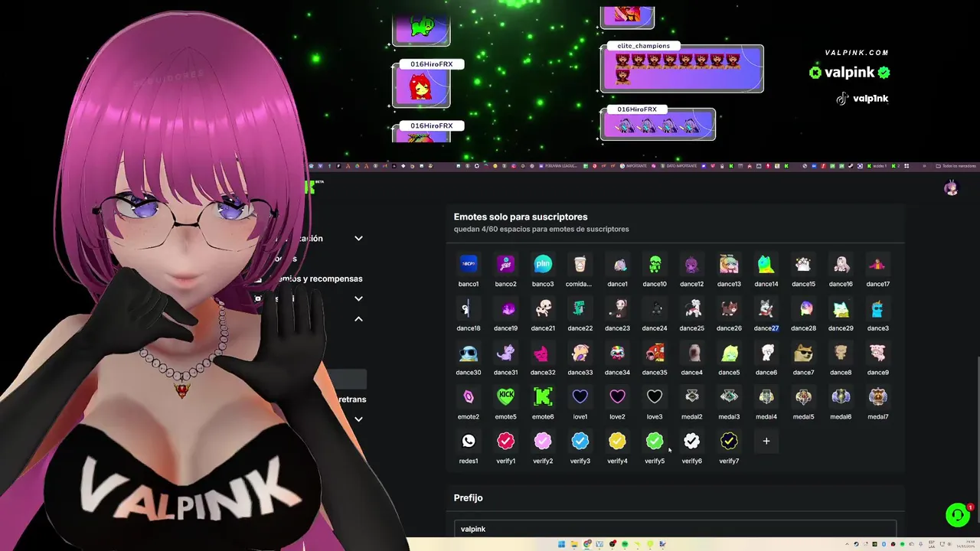Viewport: 980px width, 551px height.
Task: Select the dance32 pink emote
Action: coord(543,354)
